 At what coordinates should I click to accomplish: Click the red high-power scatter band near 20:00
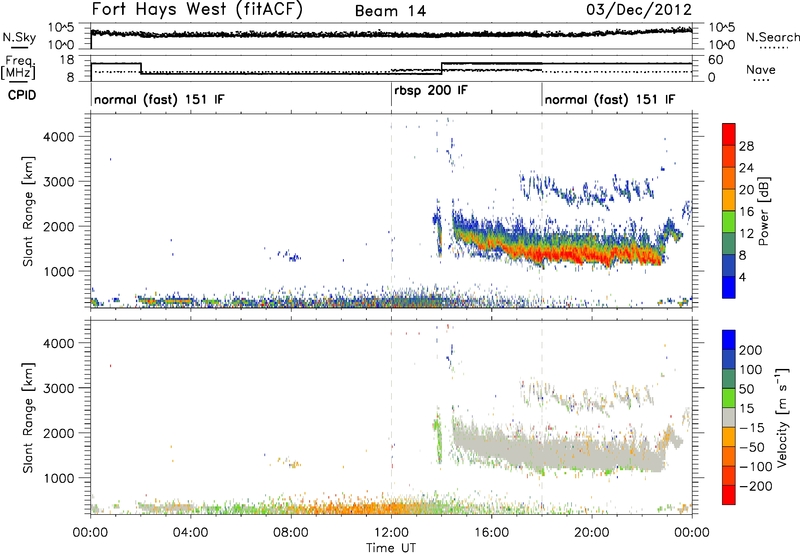592,254
